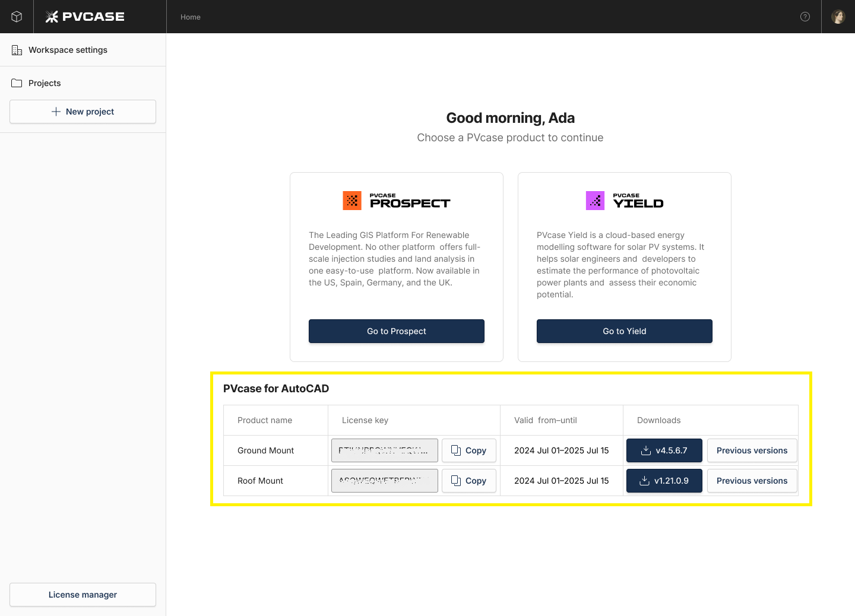This screenshot has width=855, height=616.
Task: Open Workspace settings in sidebar
Action: click(x=83, y=50)
